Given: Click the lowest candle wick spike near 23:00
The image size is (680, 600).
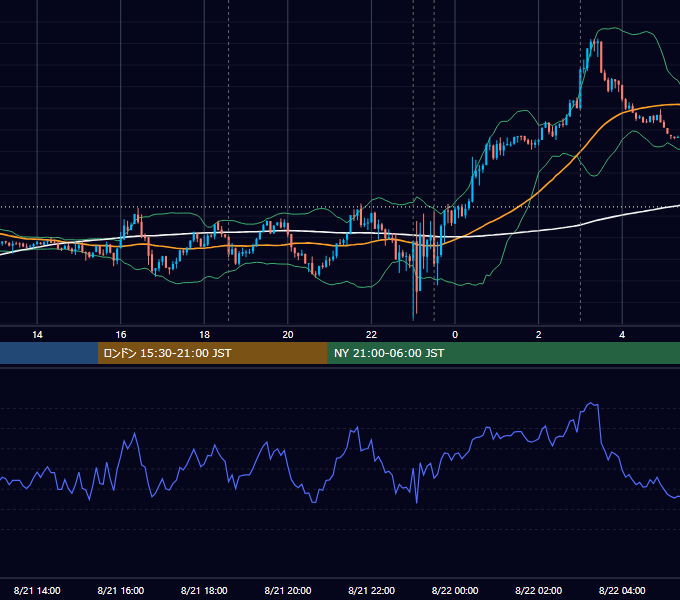Looking at the screenshot, I should [x=413, y=319].
